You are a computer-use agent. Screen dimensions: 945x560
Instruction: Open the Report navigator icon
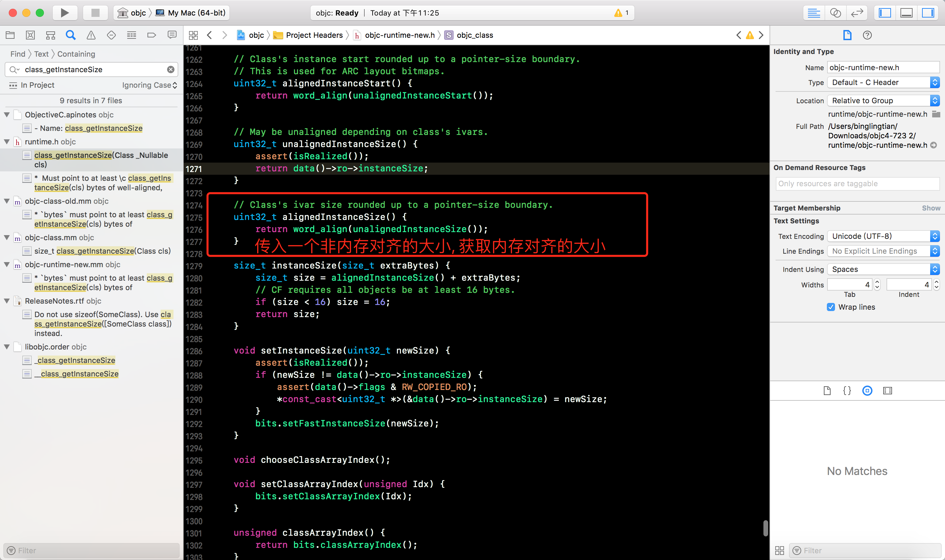coord(172,35)
